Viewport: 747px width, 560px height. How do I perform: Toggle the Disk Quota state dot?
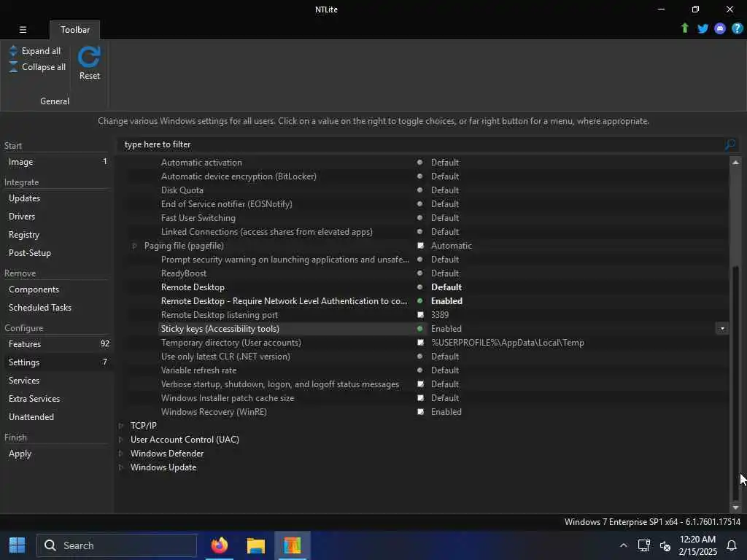[419, 190]
